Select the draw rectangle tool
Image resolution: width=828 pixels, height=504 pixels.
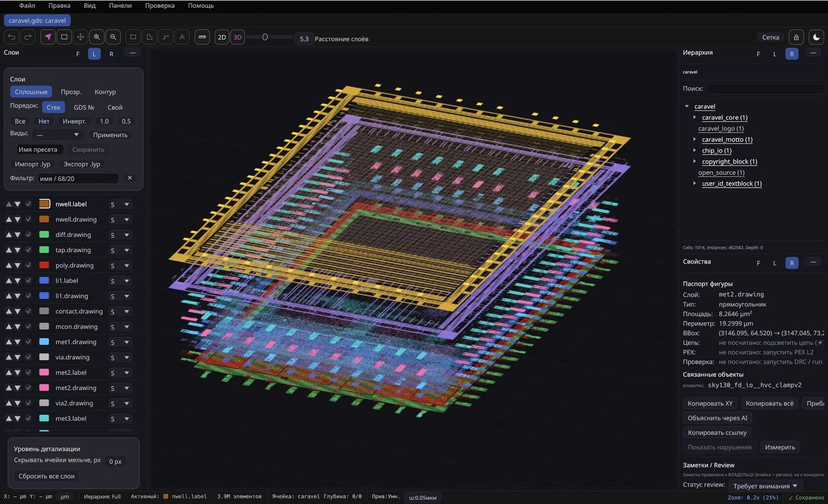coord(133,37)
